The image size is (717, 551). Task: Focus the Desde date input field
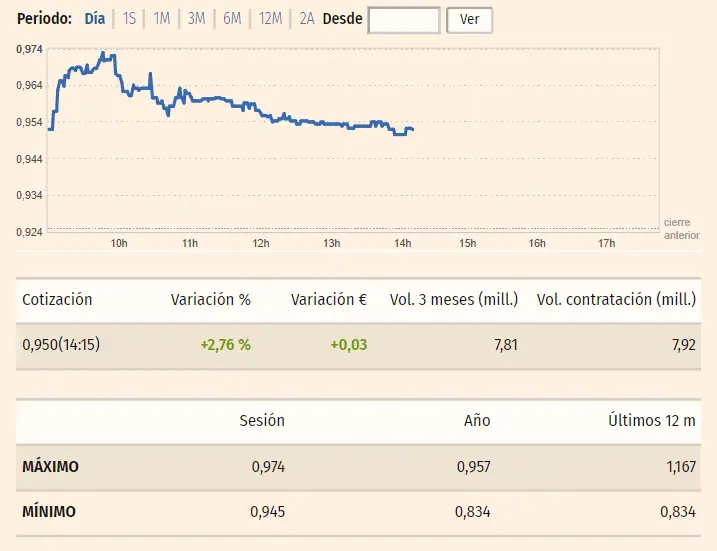[x=403, y=20]
